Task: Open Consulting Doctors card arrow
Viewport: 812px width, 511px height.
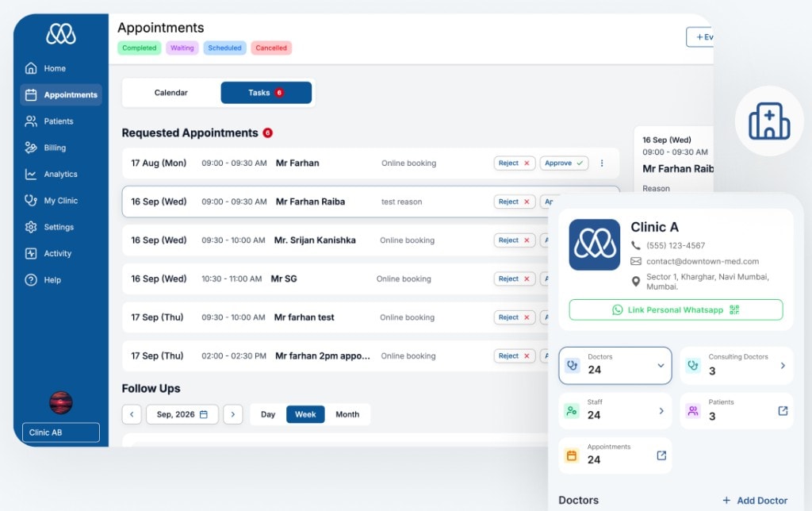Action: click(783, 365)
